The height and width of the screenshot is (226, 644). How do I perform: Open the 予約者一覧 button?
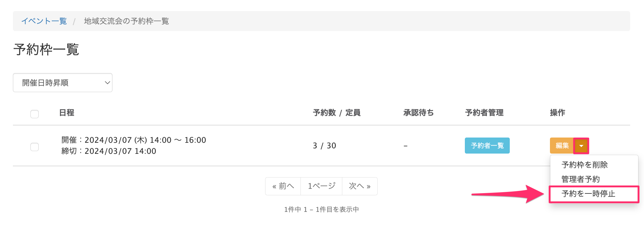(x=487, y=146)
